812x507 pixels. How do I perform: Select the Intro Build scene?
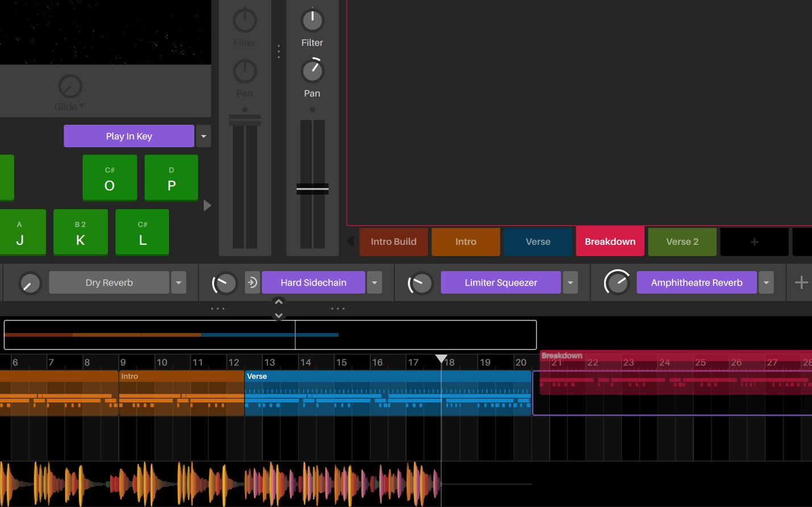click(393, 241)
